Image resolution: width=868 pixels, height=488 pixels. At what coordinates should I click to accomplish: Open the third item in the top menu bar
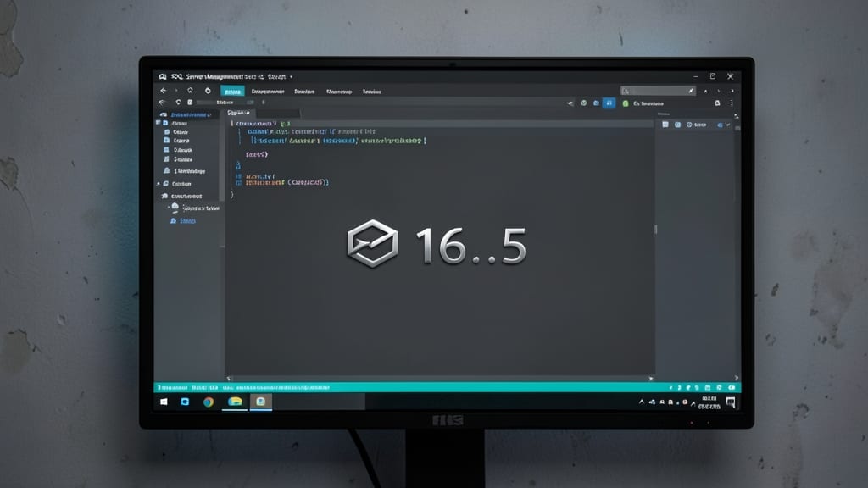click(304, 91)
